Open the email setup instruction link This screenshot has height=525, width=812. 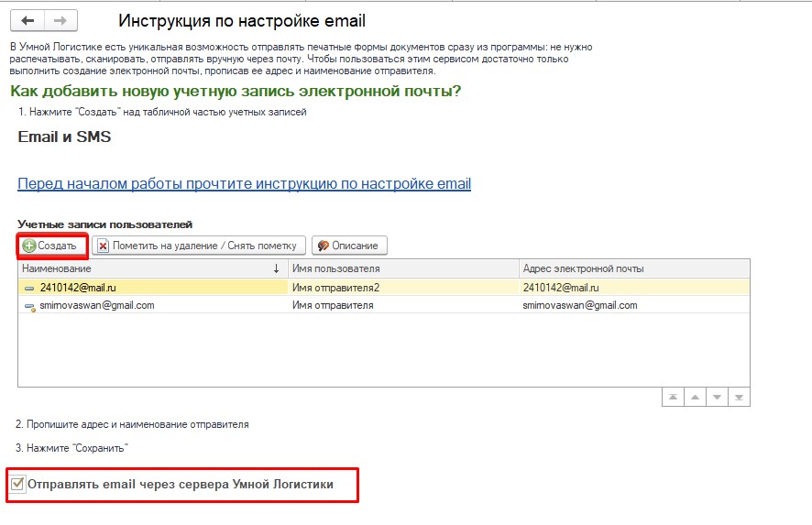point(245,184)
